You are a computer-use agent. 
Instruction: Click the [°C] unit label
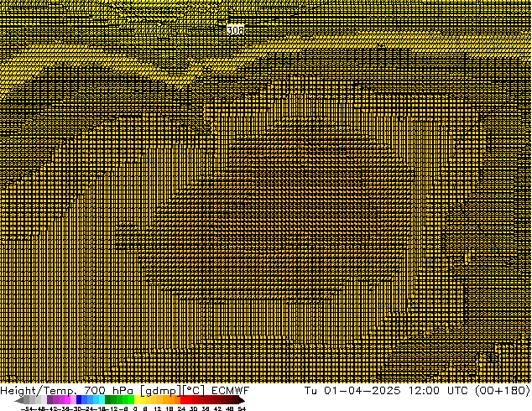[194, 391]
